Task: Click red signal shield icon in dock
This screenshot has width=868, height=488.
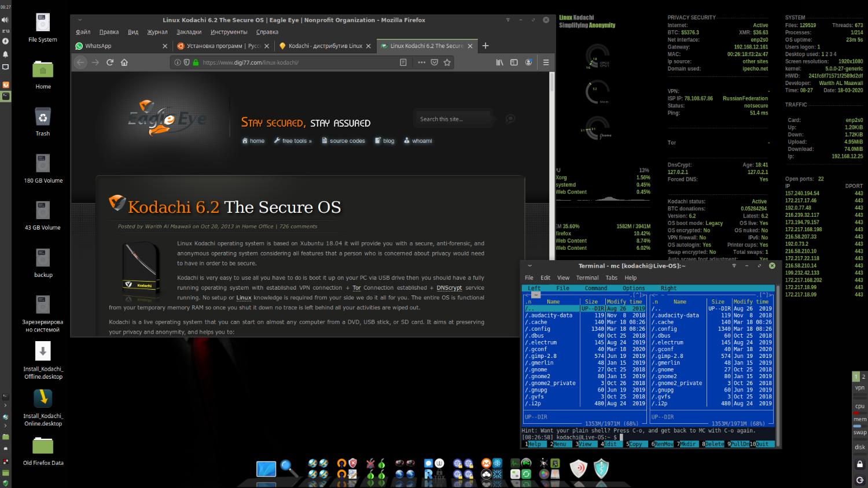Action: point(578,468)
